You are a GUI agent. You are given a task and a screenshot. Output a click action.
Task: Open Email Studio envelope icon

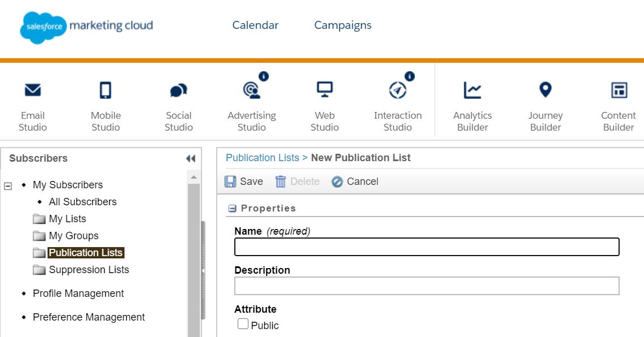33,89
